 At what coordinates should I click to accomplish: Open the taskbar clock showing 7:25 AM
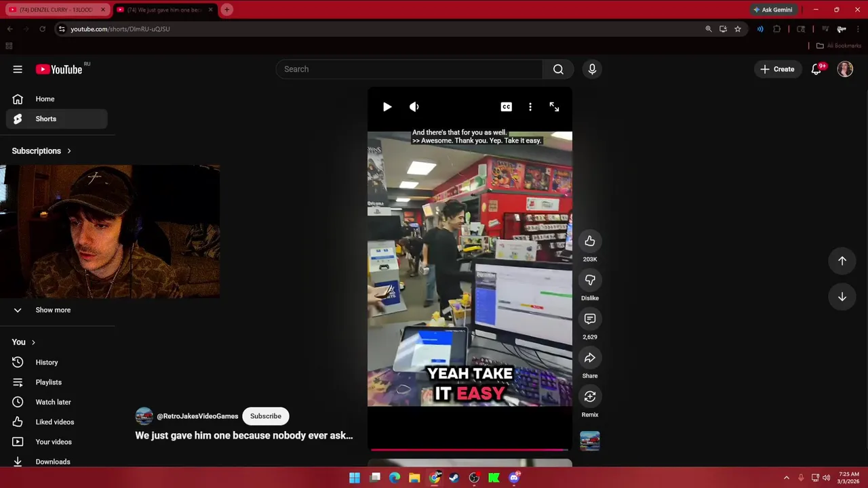pos(849,478)
